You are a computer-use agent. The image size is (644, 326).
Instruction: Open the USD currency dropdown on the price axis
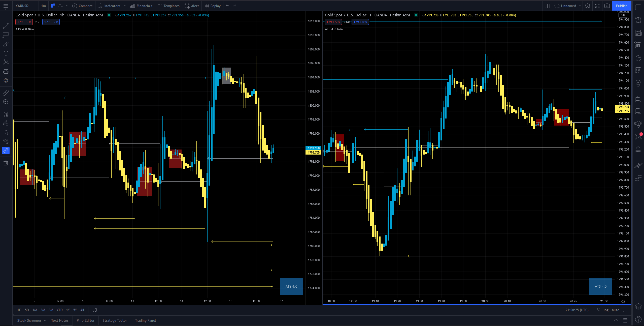pos(623,15)
